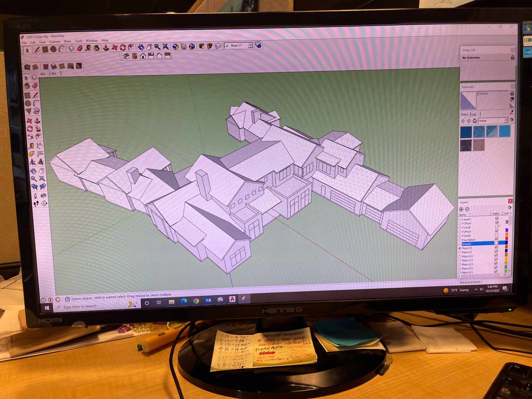Viewport: 532px width, 399px height.
Task: Enable visibility for F1Wall layer
Action: click(497, 227)
